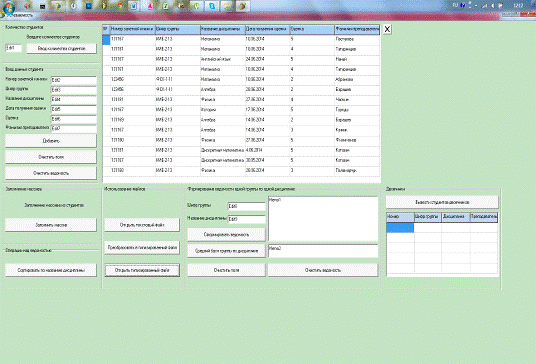
Task: Select the grade column header in main table
Action: pyautogui.click(x=312, y=29)
